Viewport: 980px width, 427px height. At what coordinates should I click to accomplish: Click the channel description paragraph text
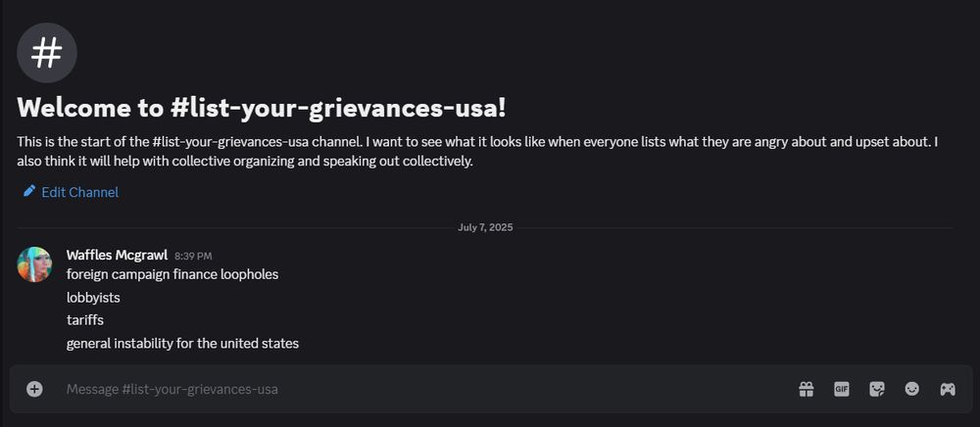click(x=477, y=152)
